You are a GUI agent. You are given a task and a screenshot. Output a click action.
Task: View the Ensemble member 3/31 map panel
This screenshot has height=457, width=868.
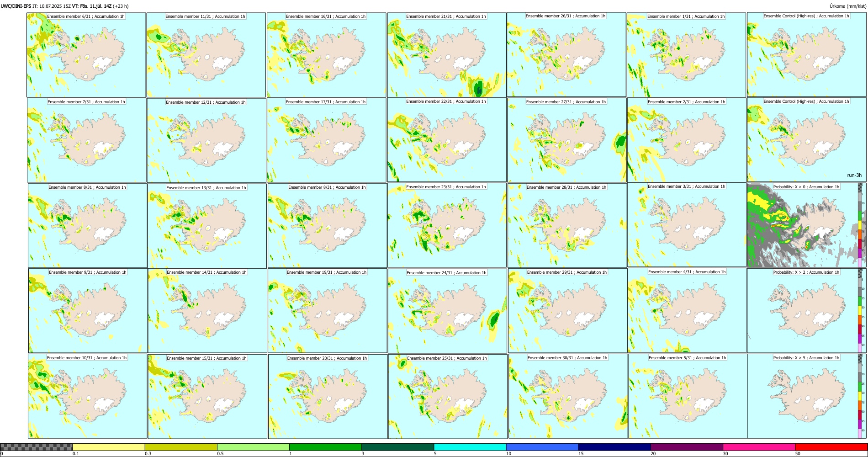[x=687, y=225]
